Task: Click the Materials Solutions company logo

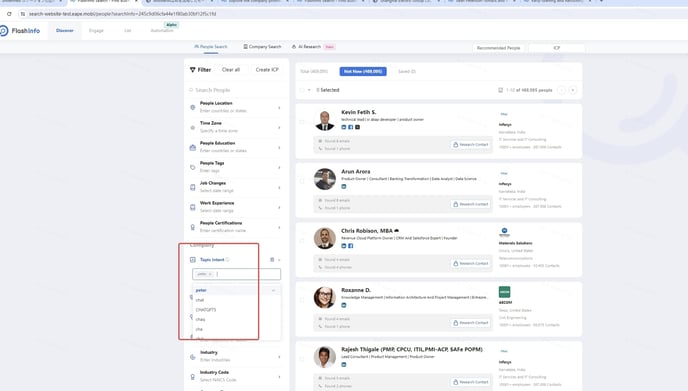Action: (505, 232)
